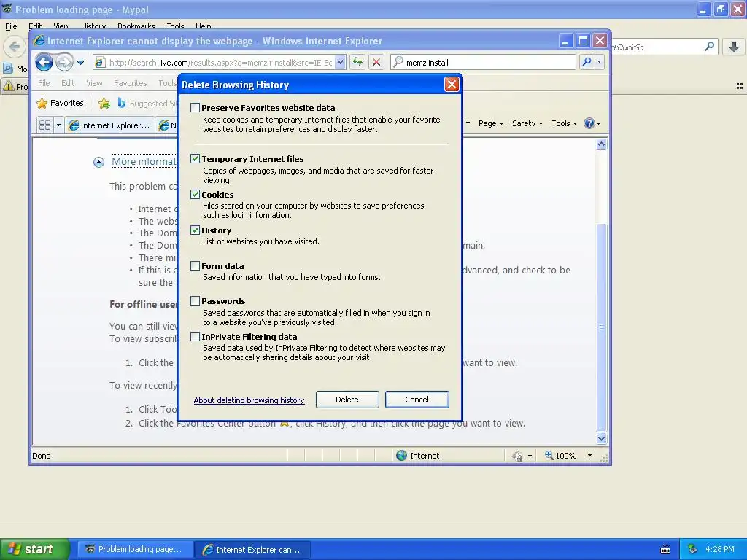747x560 pixels.
Task: Click the blue Help question mark icon
Action: click(x=589, y=123)
